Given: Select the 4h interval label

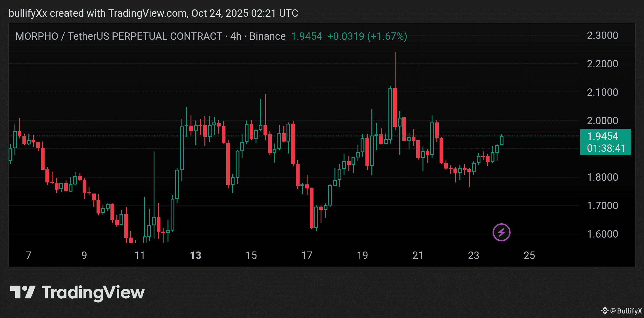Looking at the screenshot, I should [x=236, y=36].
